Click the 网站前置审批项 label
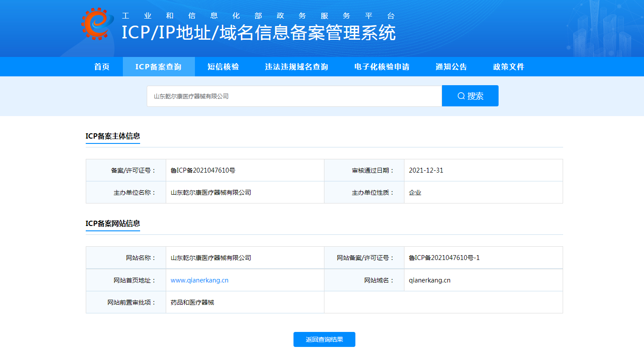This screenshot has height=354, width=644. coord(131,302)
